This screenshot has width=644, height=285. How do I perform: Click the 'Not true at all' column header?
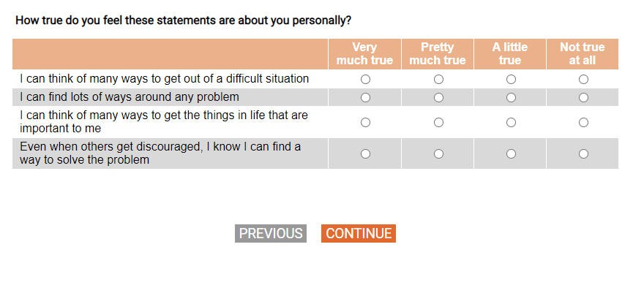tap(582, 54)
